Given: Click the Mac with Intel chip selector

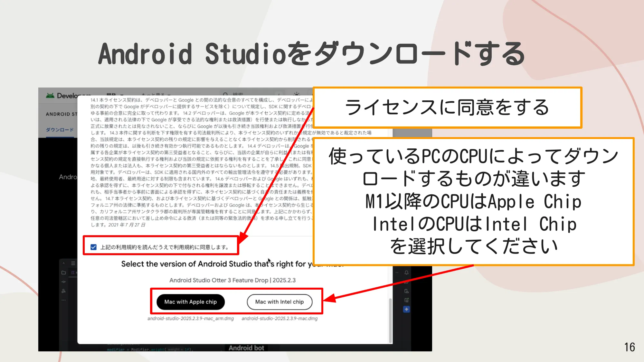Looking at the screenshot, I should point(279,302).
